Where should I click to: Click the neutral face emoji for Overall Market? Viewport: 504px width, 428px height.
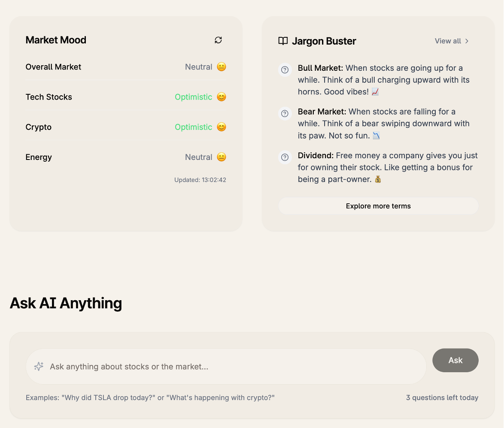[222, 67]
